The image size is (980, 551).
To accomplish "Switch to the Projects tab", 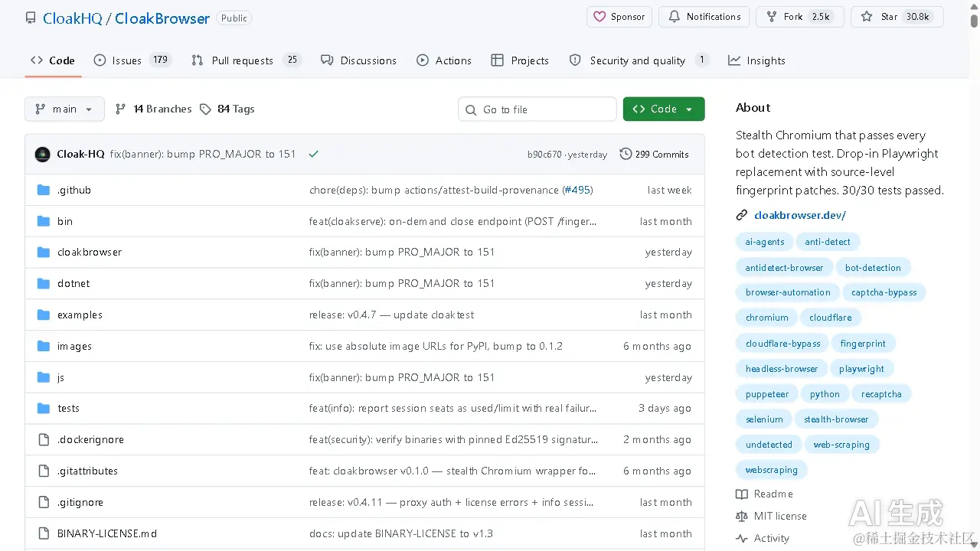I will 520,60.
